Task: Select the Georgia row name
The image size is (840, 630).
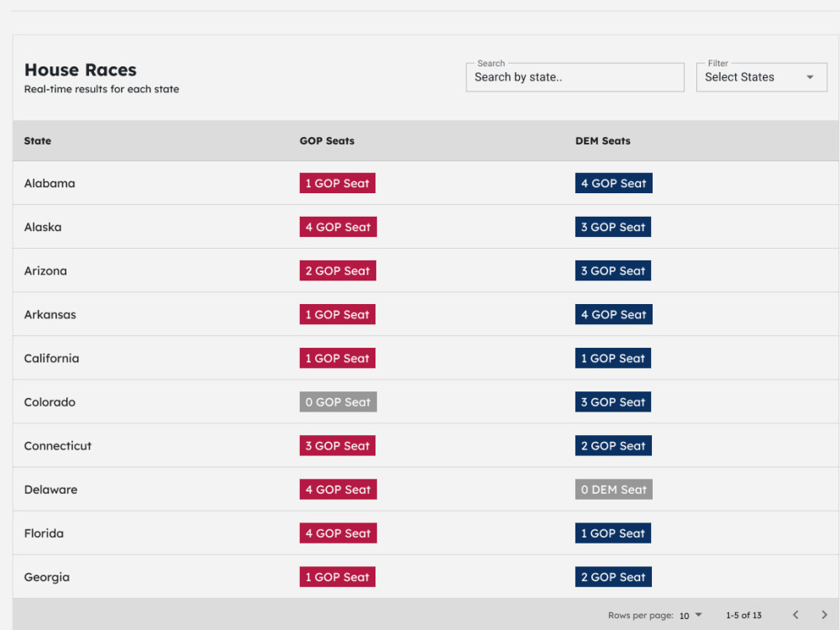Action: pyautogui.click(x=46, y=578)
